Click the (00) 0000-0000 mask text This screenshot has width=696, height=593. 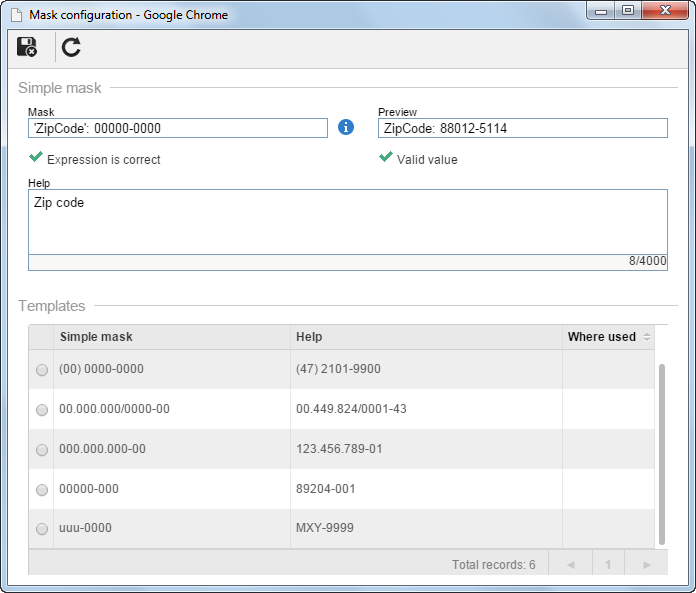[x=101, y=369]
